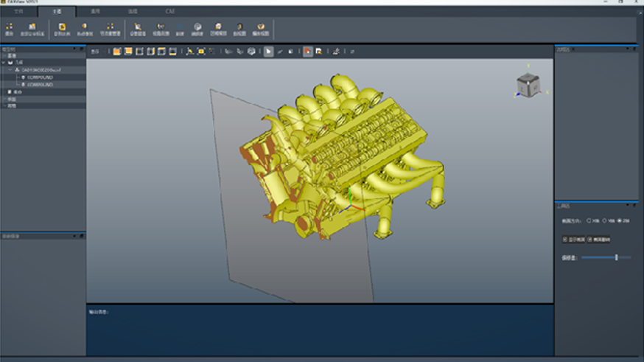The width and height of the screenshot is (644, 362).
Task: Toggle the show section plane checkbox
Action: 565,239
